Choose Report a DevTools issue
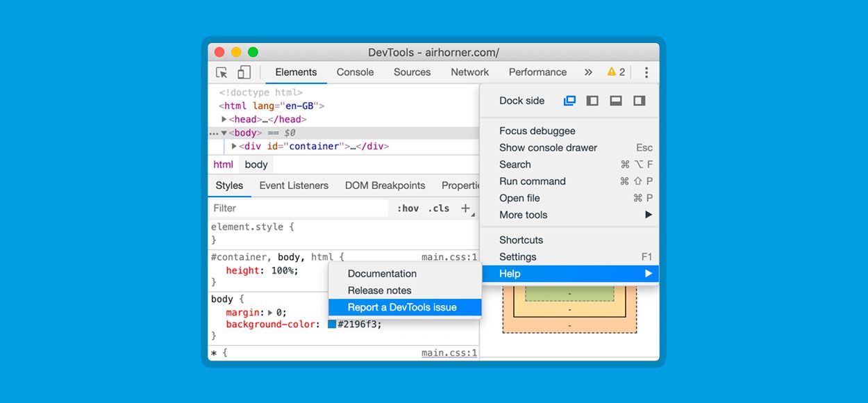The image size is (868, 403). pos(405,307)
